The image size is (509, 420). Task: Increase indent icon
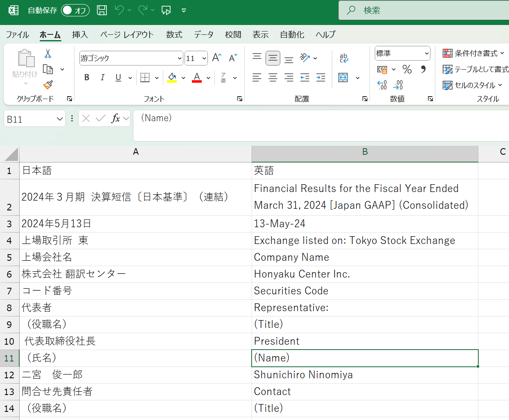[x=321, y=77]
